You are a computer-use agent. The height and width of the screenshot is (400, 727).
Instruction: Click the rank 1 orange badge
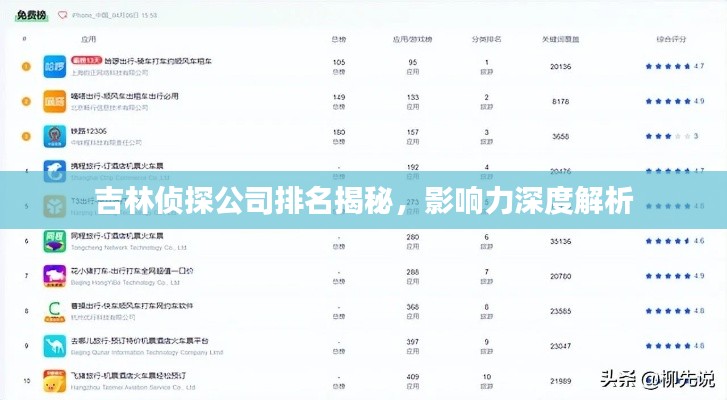point(26,67)
